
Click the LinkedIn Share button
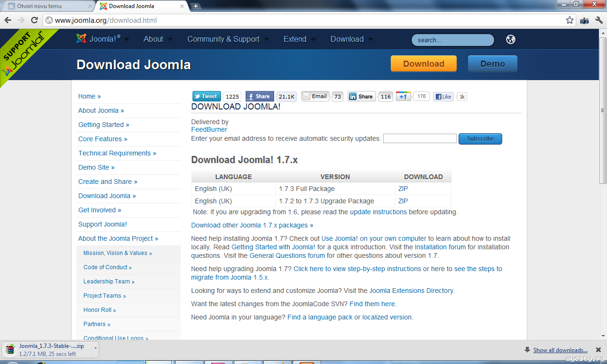[361, 96]
